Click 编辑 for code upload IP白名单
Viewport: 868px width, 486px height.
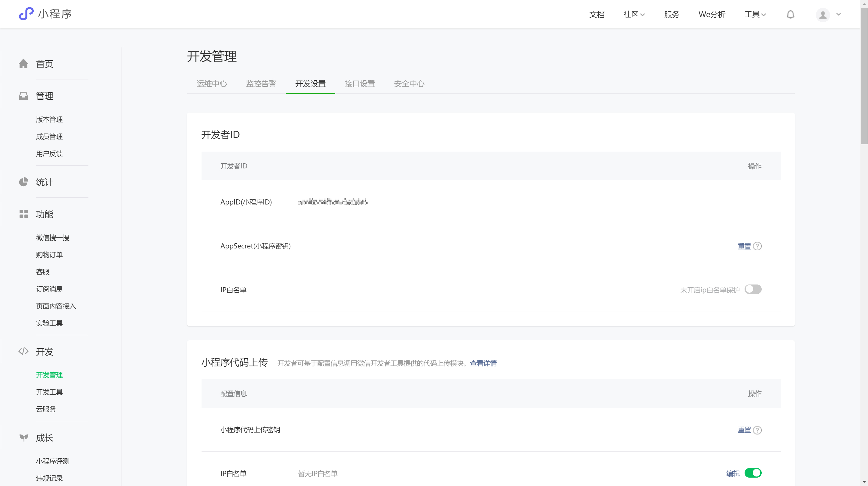[733, 474]
